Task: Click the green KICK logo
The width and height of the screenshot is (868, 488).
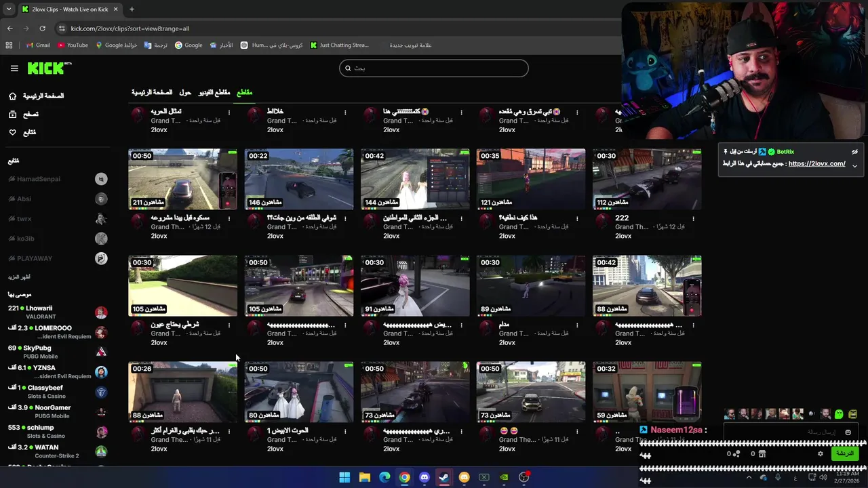Action: [x=49, y=68]
